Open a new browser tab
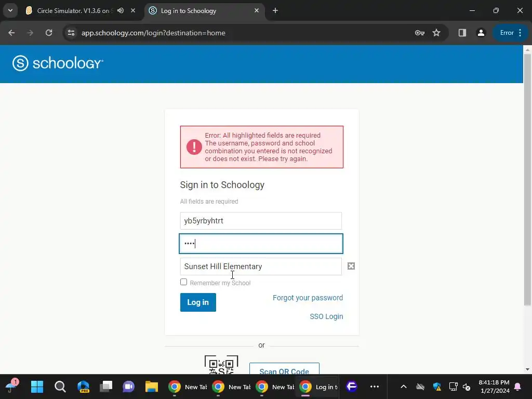532x399 pixels. coord(275,10)
